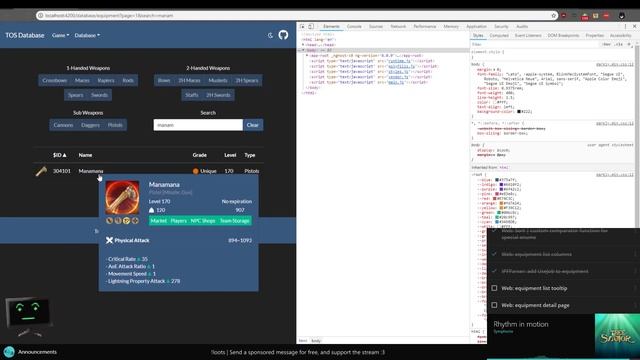Select the Elements tab

pyautogui.click(x=331, y=26)
